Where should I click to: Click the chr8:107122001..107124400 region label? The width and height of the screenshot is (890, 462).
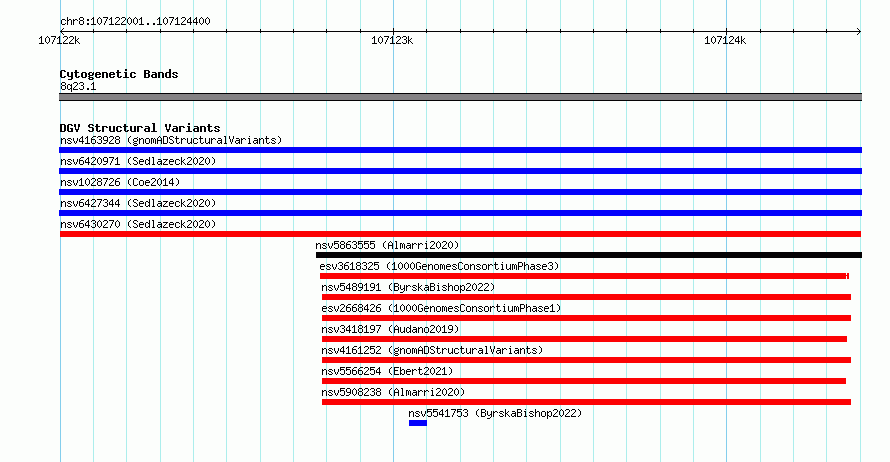[x=135, y=21]
